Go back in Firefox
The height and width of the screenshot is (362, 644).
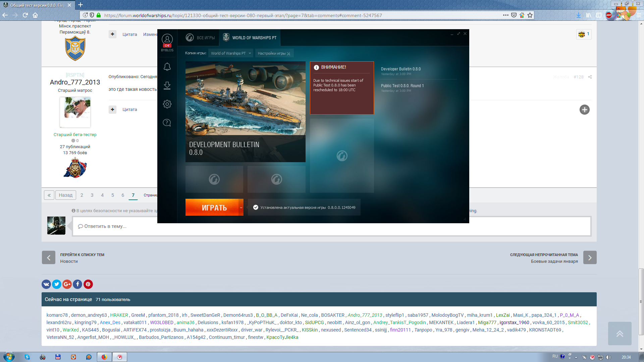pyautogui.click(x=5, y=15)
